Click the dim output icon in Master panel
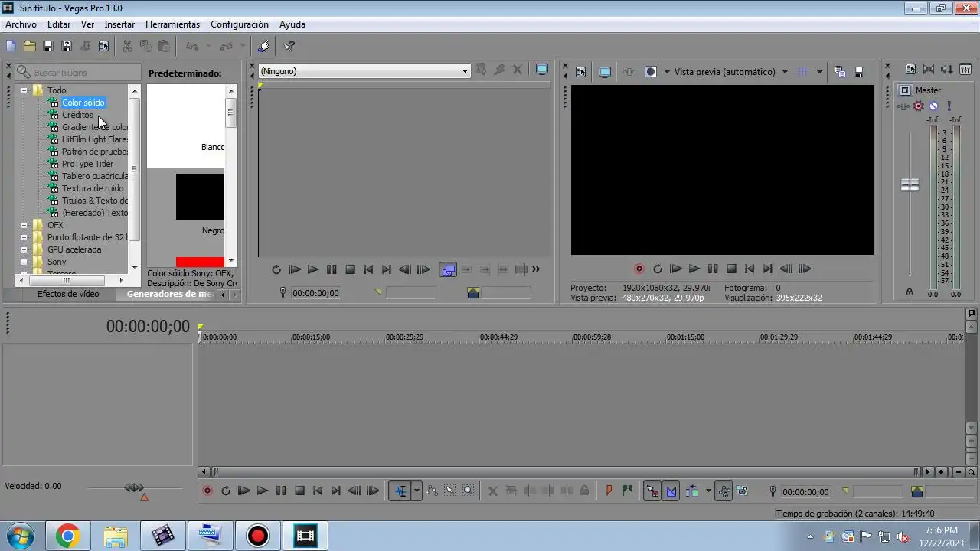 tap(947, 69)
